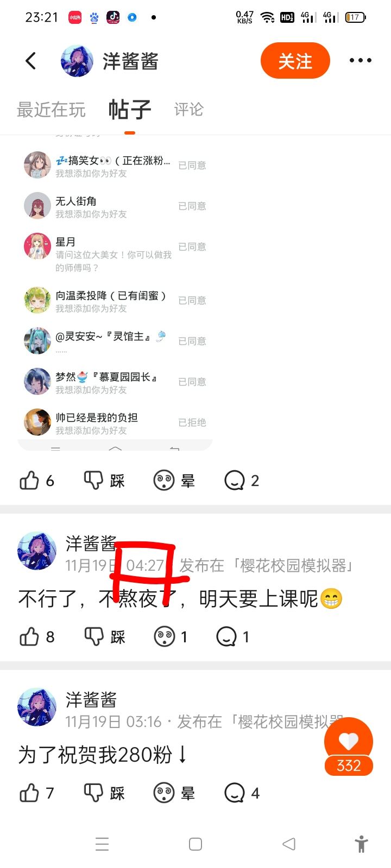The width and height of the screenshot is (391, 868).
Task: Open the three-dot more options menu
Action: pos(361,61)
